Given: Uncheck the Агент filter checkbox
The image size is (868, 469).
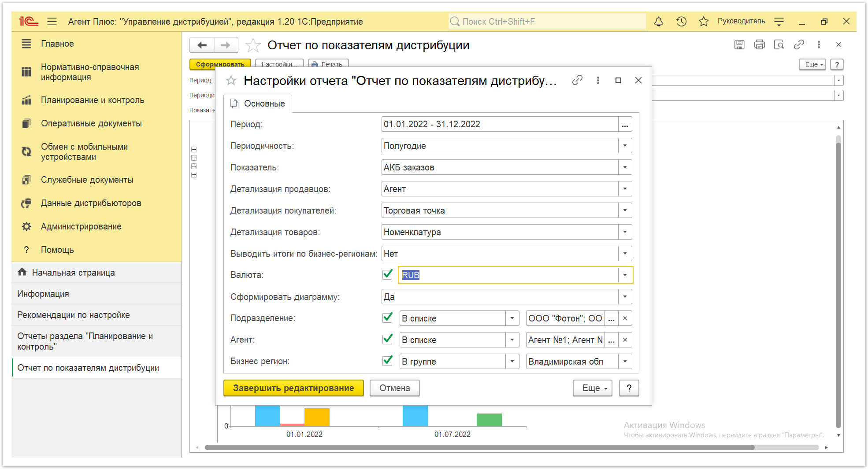Looking at the screenshot, I should (388, 339).
